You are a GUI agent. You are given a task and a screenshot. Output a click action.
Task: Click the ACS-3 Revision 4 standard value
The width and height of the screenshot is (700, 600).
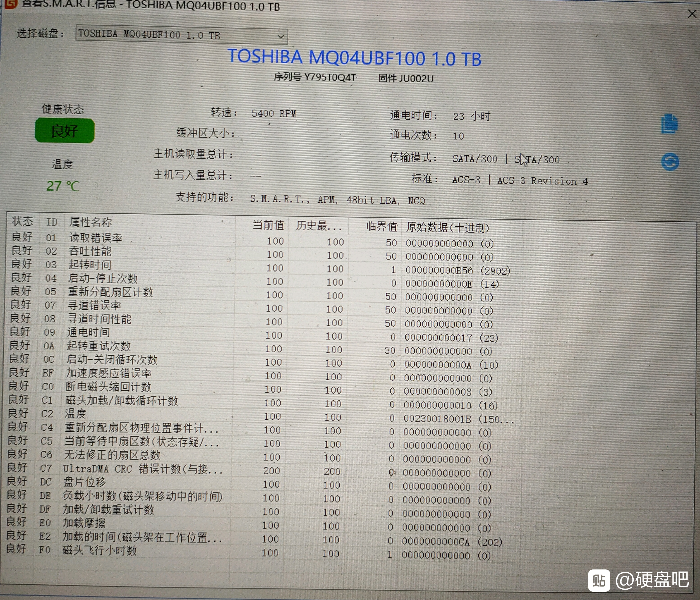(x=543, y=181)
